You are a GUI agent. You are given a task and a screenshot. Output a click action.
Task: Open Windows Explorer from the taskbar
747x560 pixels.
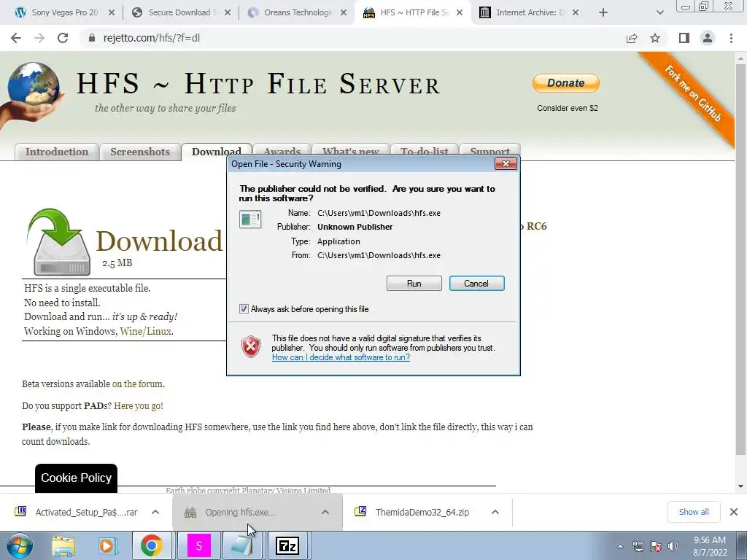63,545
